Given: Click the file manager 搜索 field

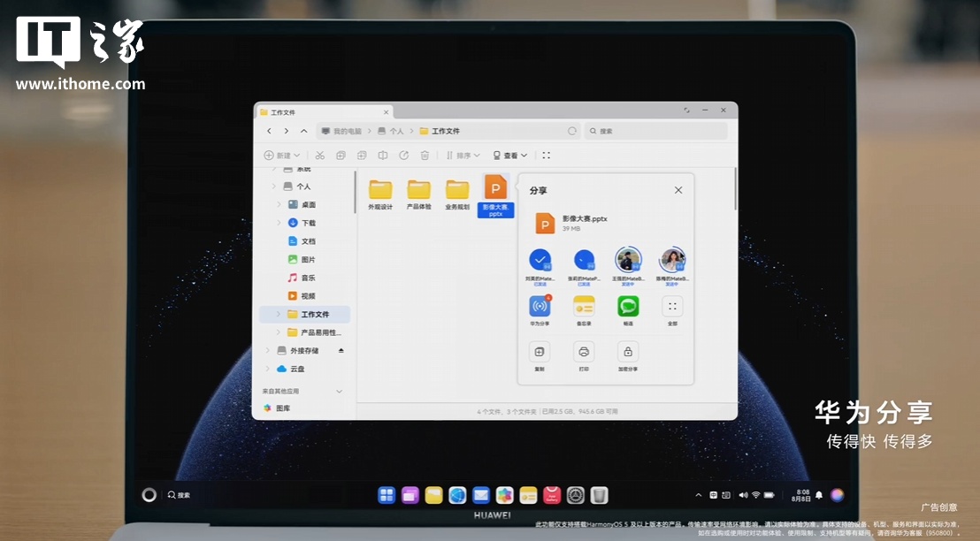Looking at the screenshot, I should tap(656, 131).
